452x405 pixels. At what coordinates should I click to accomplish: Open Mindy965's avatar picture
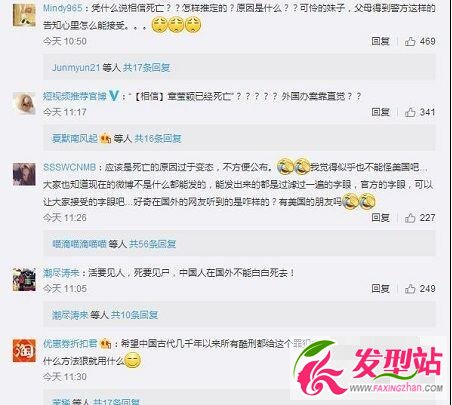click(x=24, y=15)
